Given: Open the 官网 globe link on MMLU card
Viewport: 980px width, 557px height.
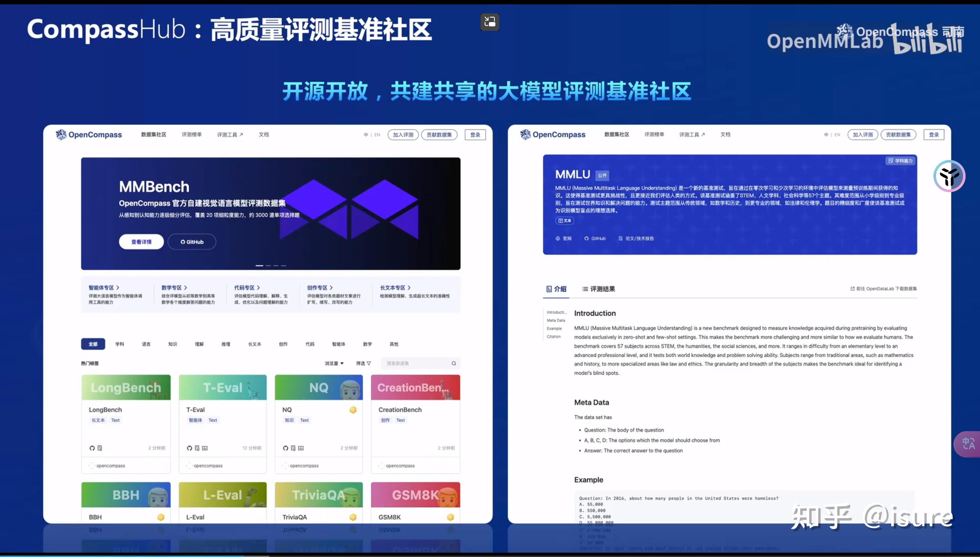Looking at the screenshot, I should coord(563,238).
